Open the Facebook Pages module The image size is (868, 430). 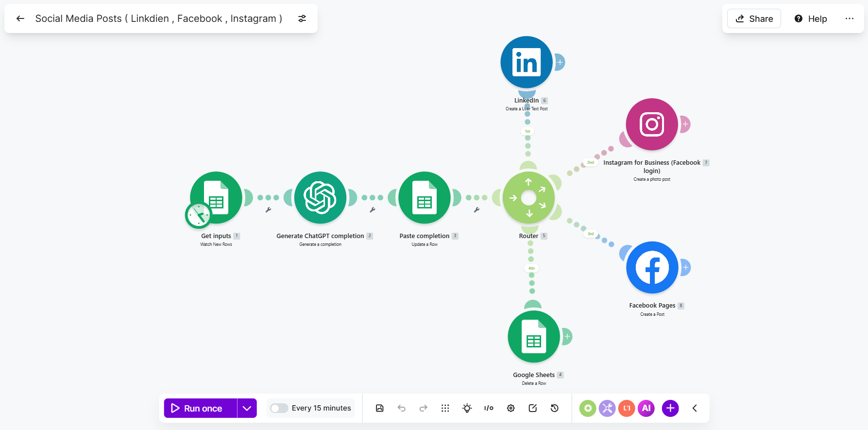pyautogui.click(x=652, y=267)
